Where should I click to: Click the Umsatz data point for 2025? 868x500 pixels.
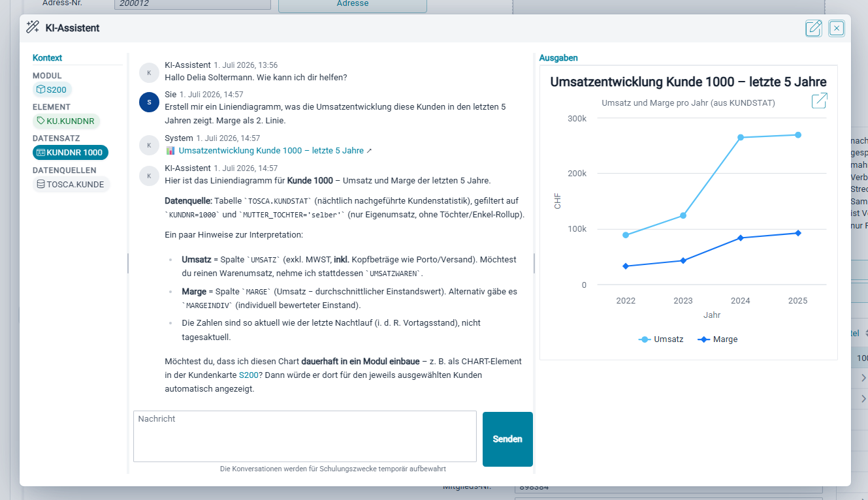798,135
